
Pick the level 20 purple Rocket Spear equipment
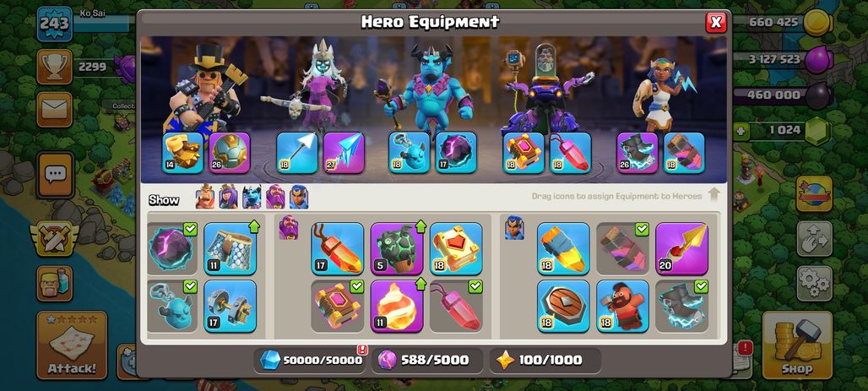pyautogui.click(x=682, y=248)
